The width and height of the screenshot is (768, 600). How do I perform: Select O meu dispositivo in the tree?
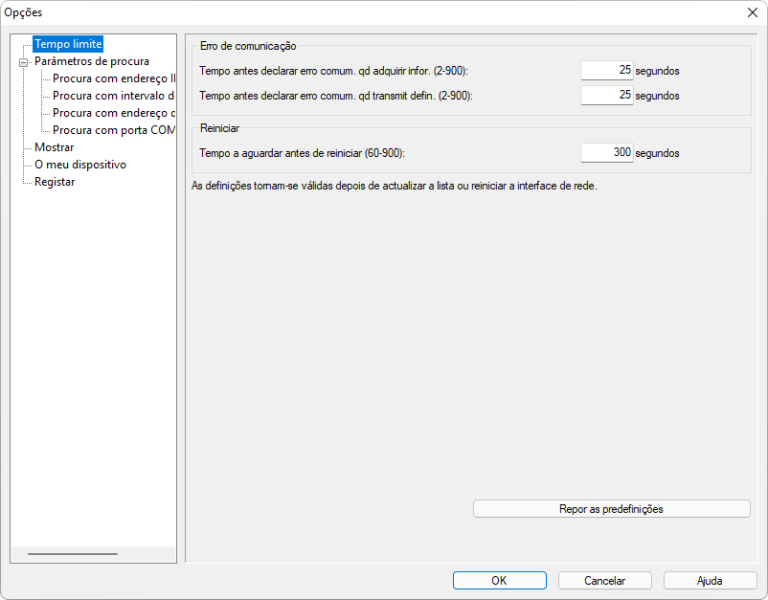pyautogui.click(x=80, y=164)
